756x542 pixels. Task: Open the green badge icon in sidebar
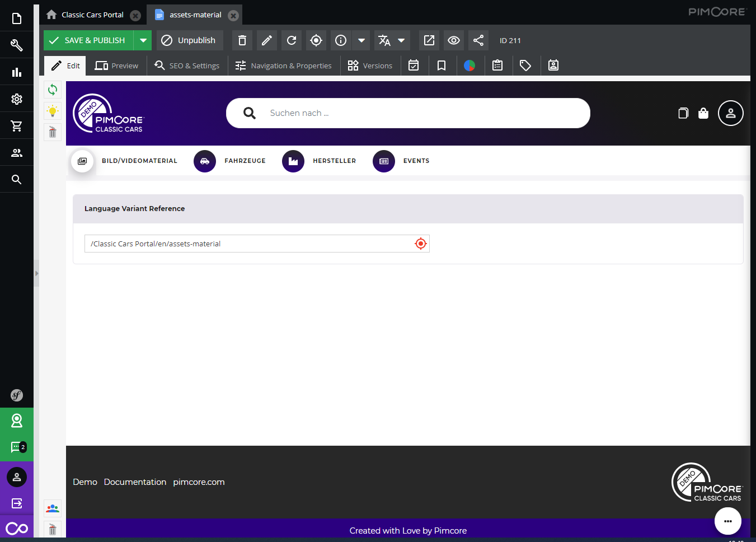coord(17,420)
